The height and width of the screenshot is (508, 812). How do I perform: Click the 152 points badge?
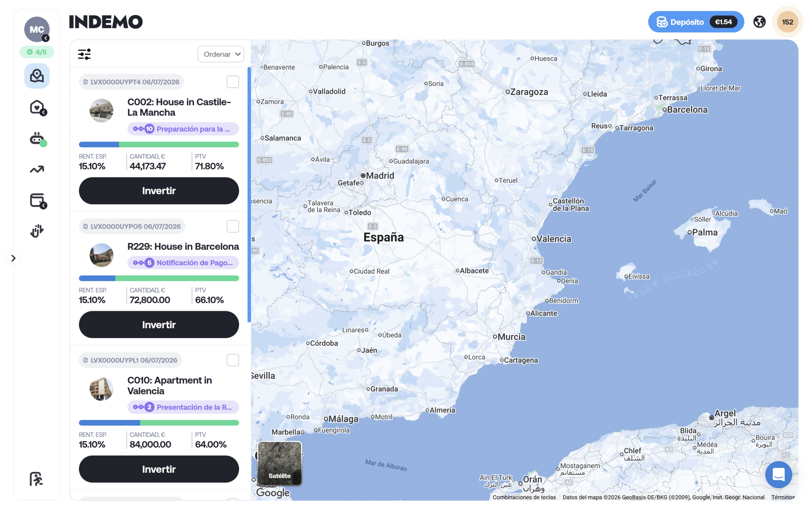[x=787, y=22]
